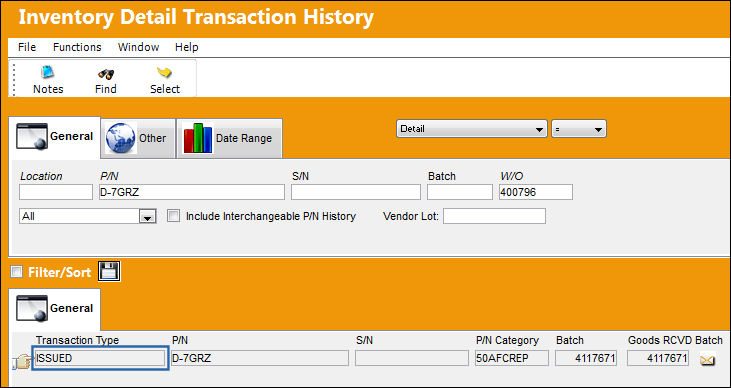The height and width of the screenshot is (388, 731).
Task: Click the Goods RCVD Batch column header
Action: [x=675, y=340]
